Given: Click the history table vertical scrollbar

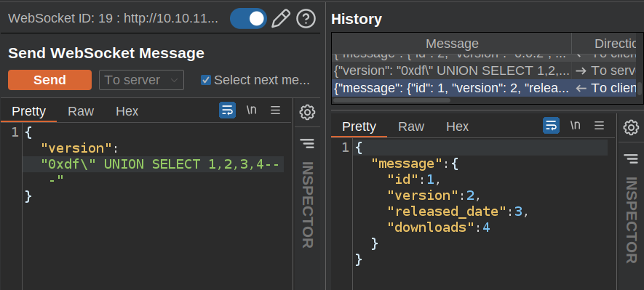Looking at the screenshot, I should 640,89.
